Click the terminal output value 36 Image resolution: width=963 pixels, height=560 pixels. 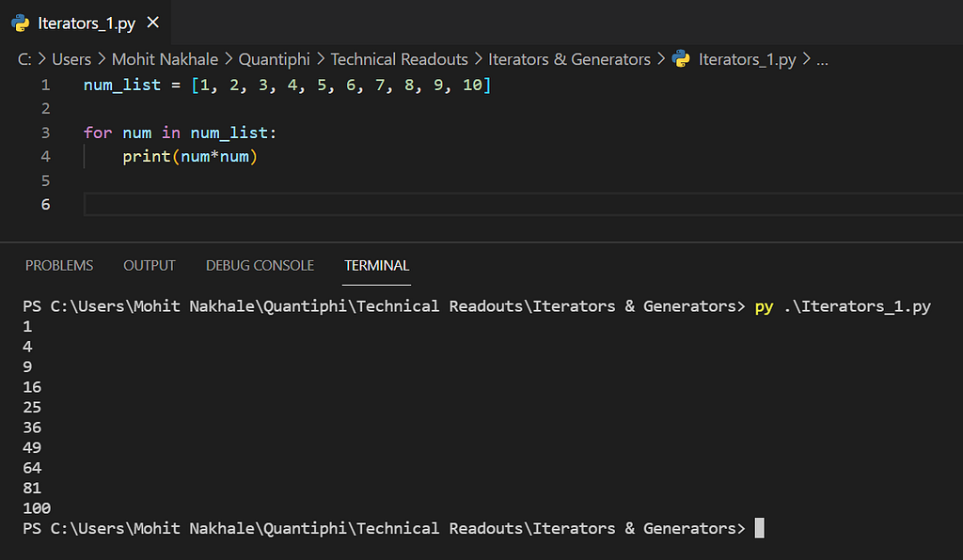tap(32, 428)
